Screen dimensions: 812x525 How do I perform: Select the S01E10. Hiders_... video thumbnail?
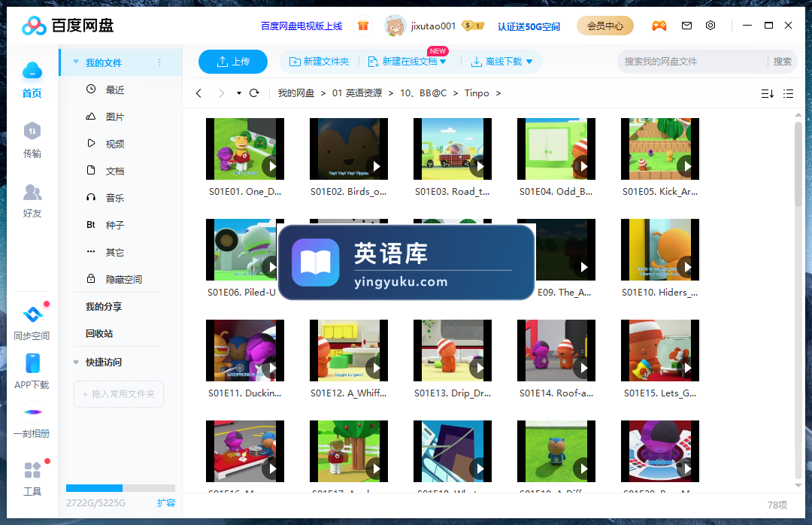tap(660, 249)
